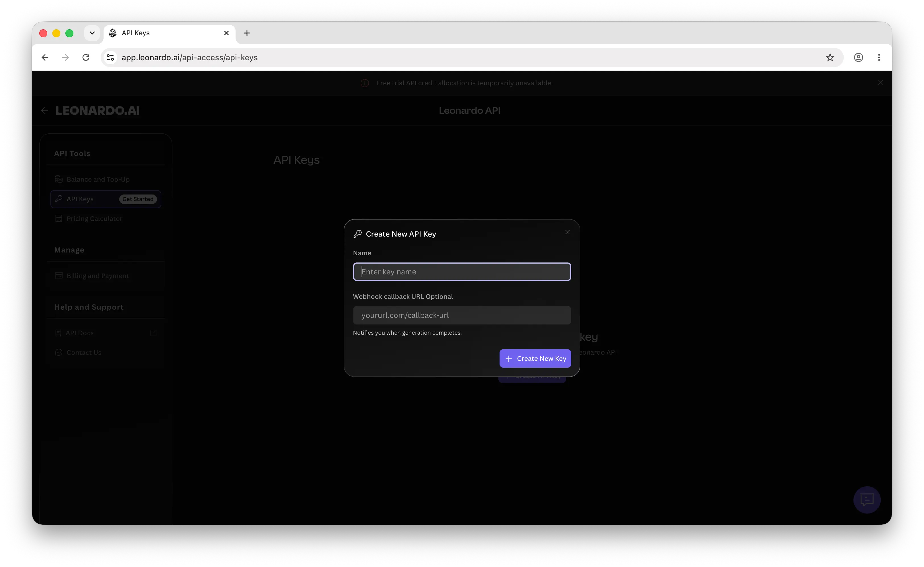
Task: Click the Pricing Calculator icon
Action: [x=59, y=219]
